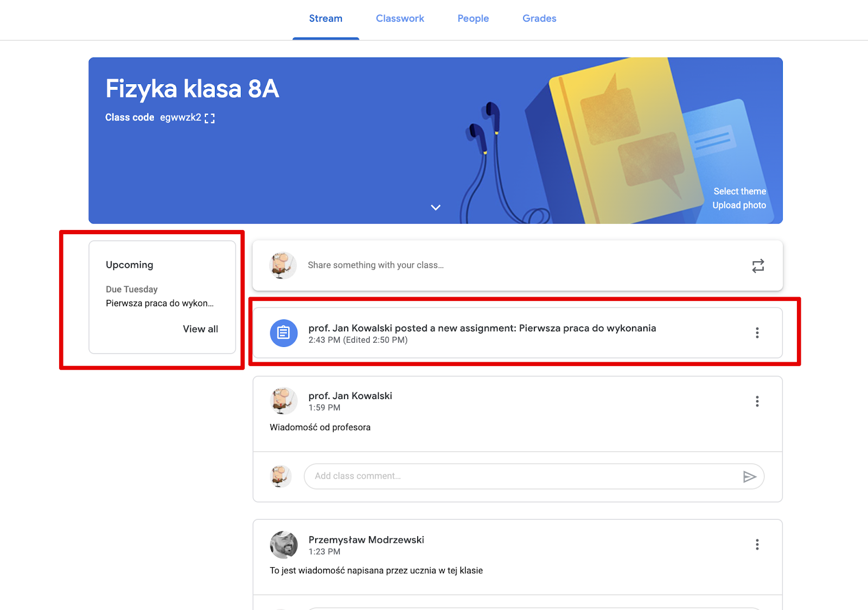Image resolution: width=868 pixels, height=610 pixels.
Task: Click Przemysław Modrzewski's profile photo
Action: 284,545
